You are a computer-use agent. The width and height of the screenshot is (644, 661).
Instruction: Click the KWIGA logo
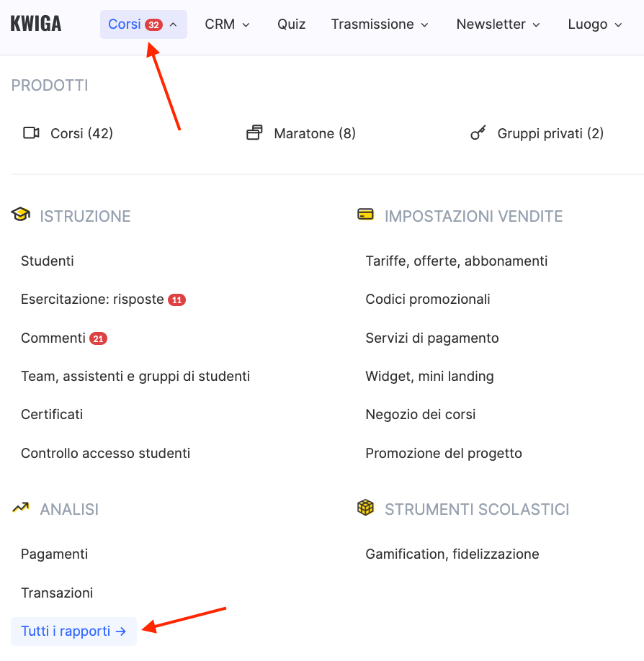tap(36, 24)
